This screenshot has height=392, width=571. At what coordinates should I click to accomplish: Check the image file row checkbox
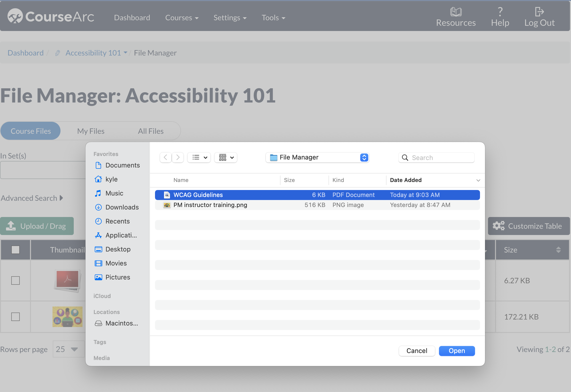[15, 317]
